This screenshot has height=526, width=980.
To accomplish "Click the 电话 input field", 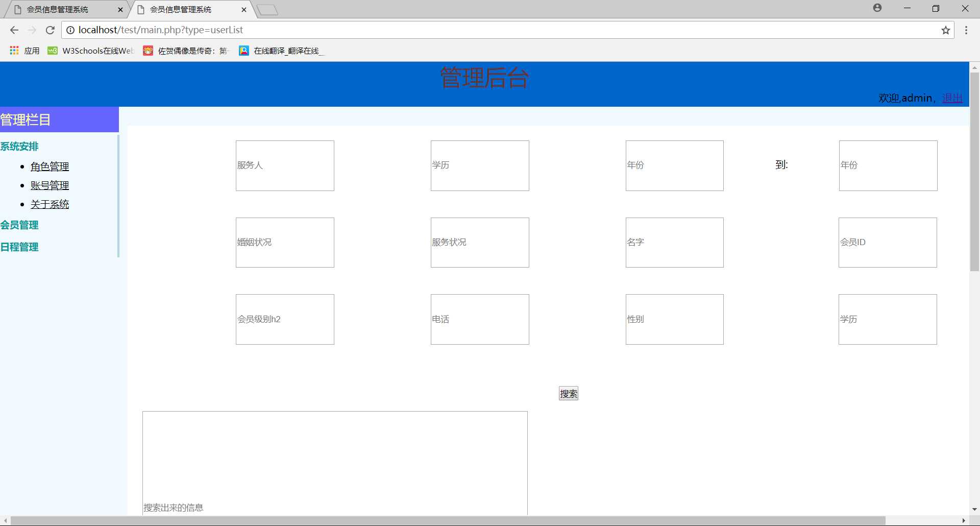I will 480,319.
